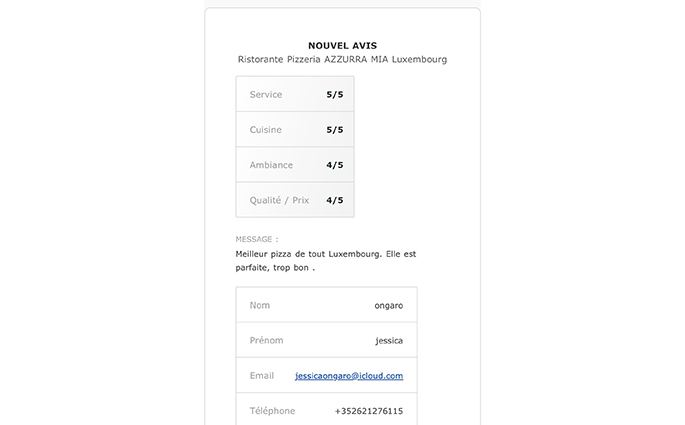Screen dimensions: 685x425
Task: Click the Qualité / Prix 4/5 score
Action: [335, 200]
